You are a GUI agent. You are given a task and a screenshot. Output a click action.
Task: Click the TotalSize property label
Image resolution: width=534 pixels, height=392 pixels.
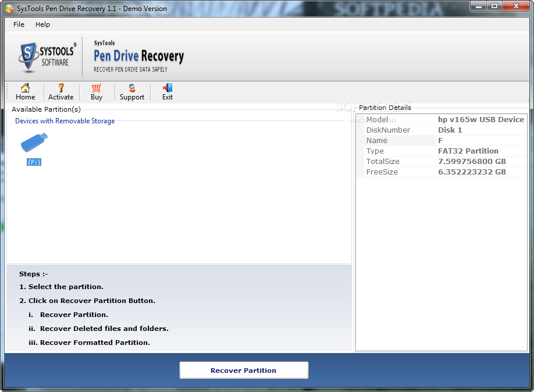tap(383, 162)
